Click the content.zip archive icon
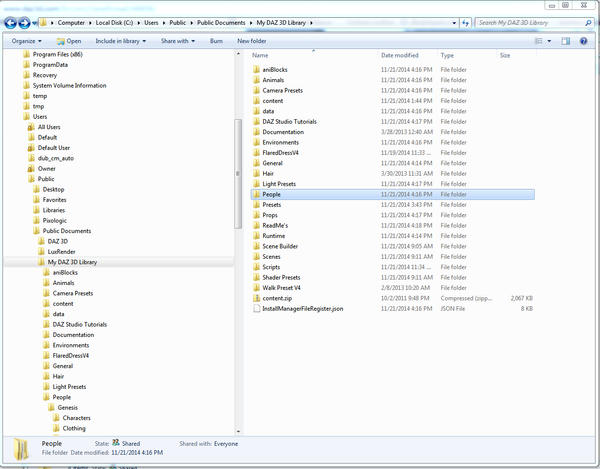 [256, 298]
